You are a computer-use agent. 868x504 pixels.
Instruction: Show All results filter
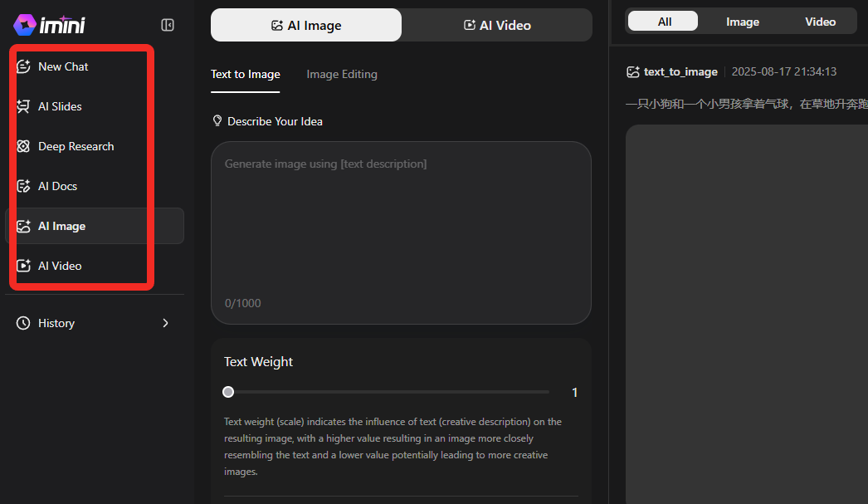click(663, 22)
